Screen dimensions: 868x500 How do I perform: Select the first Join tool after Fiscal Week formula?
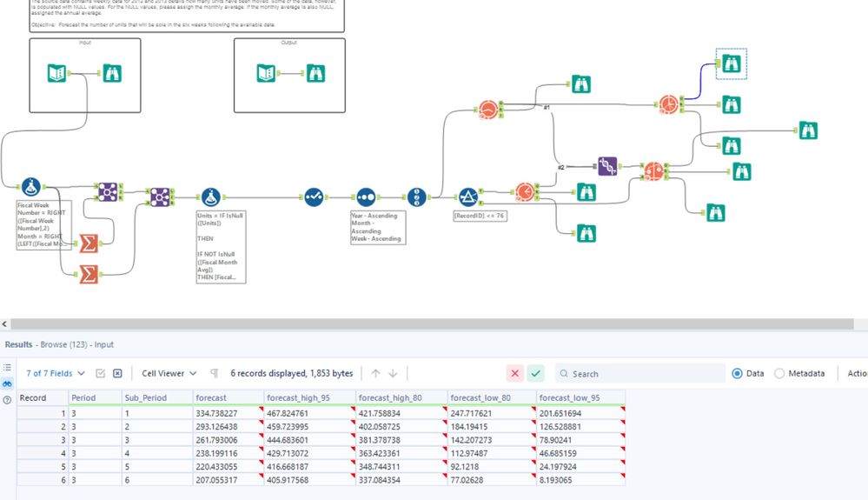pos(108,192)
